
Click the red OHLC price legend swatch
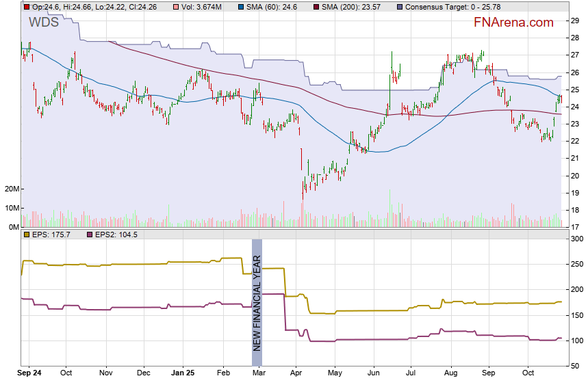tap(27, 7)
